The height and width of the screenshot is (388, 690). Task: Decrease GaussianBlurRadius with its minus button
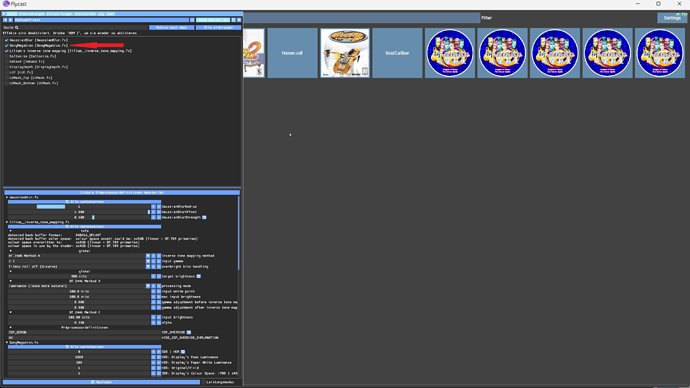(154, 206)
